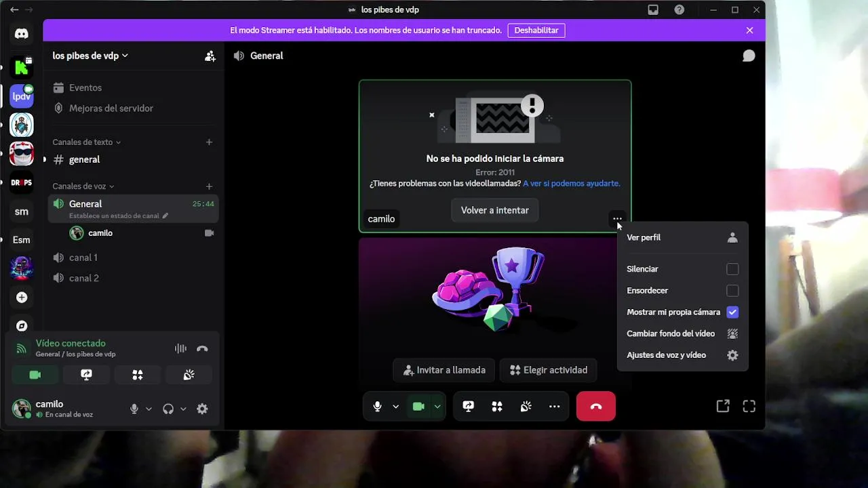Open input device arrow in user panel
The width and height of the screenshot is (868, 488).
149,409
